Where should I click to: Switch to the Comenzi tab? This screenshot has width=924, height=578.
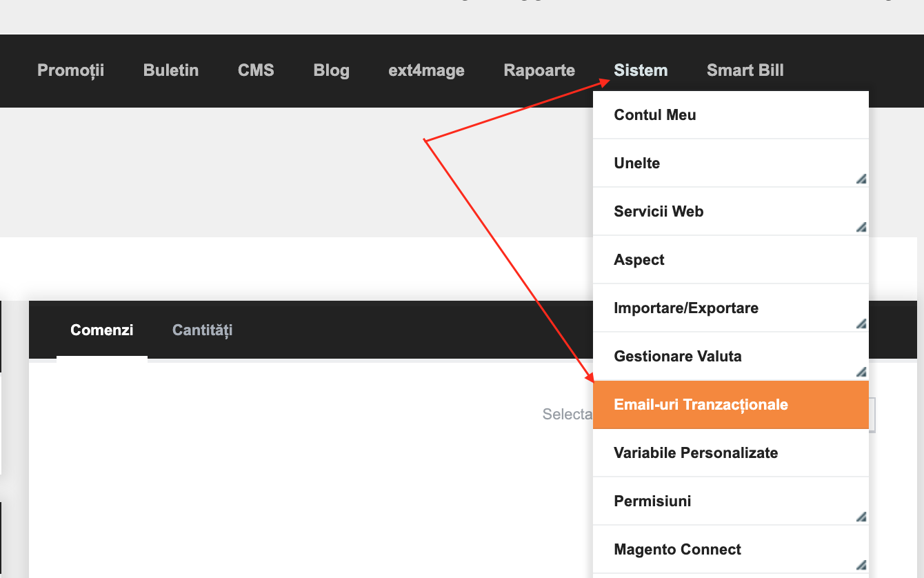click(x=102, y=330)
